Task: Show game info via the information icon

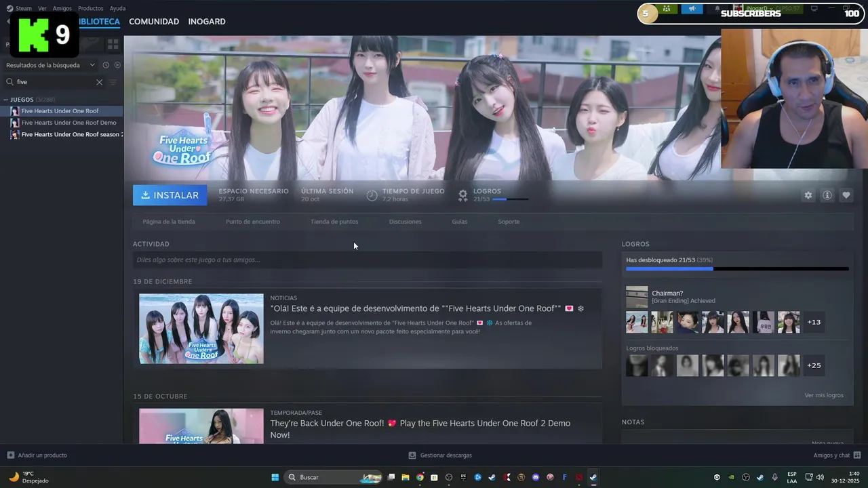Action: pyautogui.click(x=827, y=195)
